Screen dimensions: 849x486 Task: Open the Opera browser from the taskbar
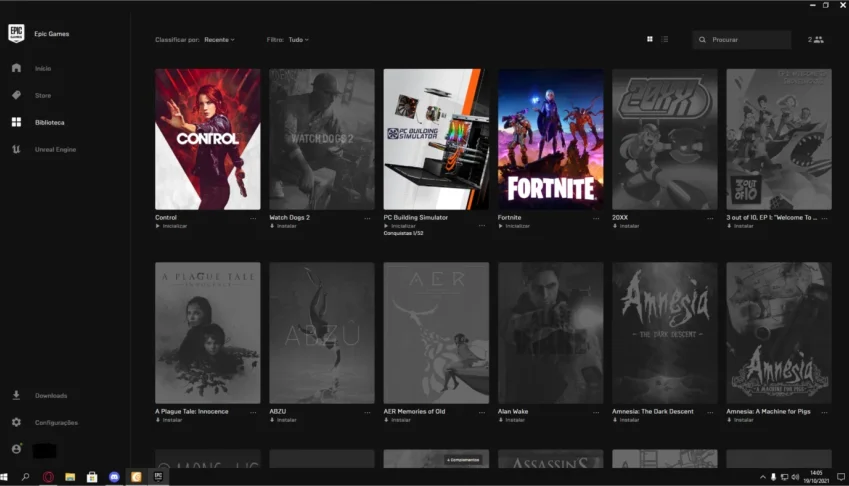tap(48, 477)
